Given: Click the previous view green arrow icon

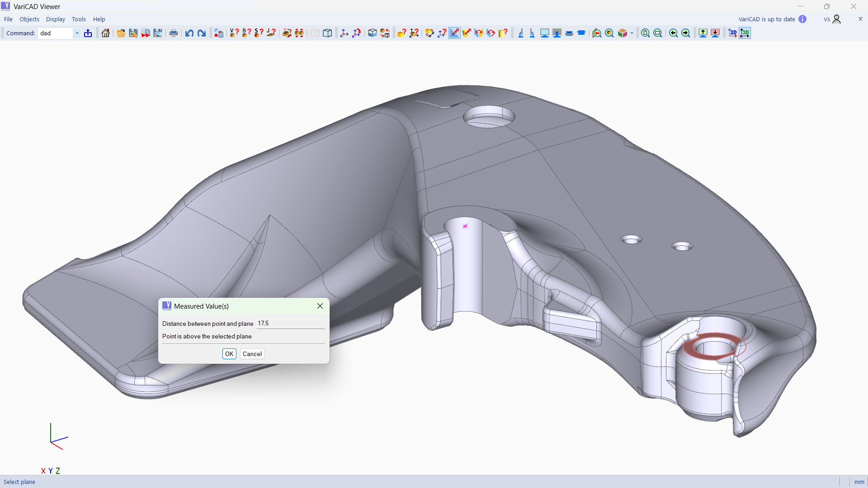Looking at the screenshot, I should pos(673,33).
